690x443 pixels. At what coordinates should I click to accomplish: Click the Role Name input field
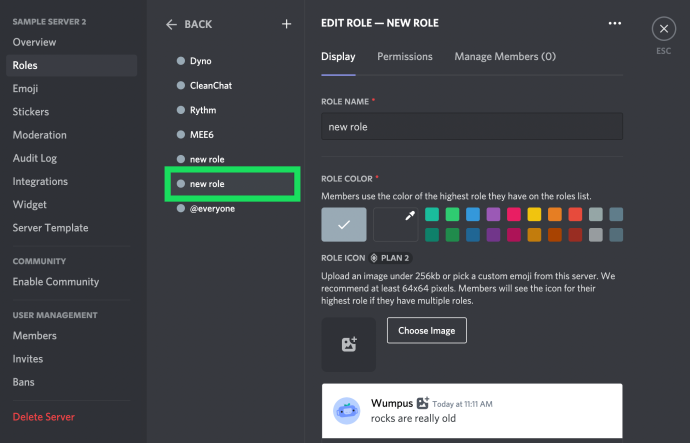[472, 127]
